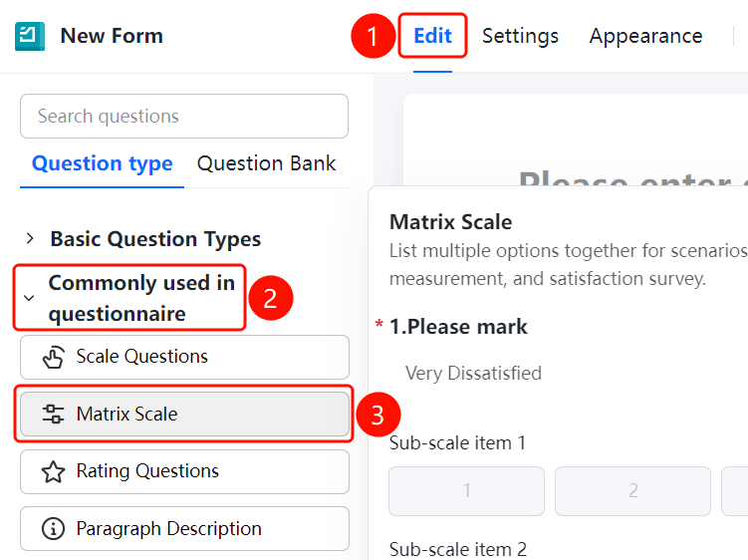This screenshot has height=560, width=748.
Task: Open the Appearance tab
Action: point(645,36)
